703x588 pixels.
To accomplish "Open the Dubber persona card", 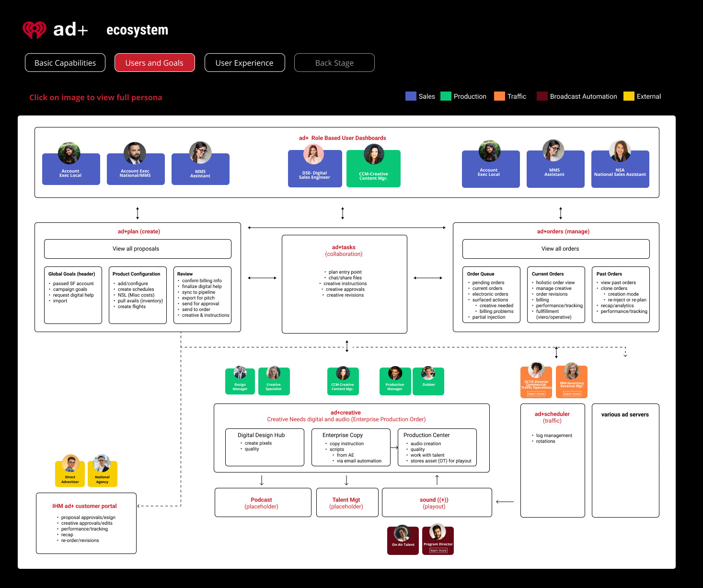I will pyautogui.click(x=428, y=381).
